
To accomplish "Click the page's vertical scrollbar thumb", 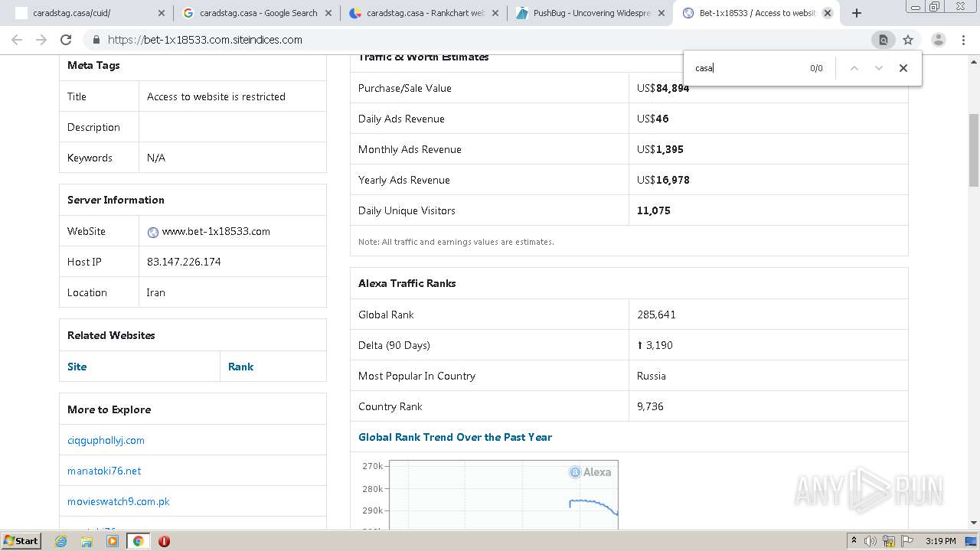I will 974,149.
